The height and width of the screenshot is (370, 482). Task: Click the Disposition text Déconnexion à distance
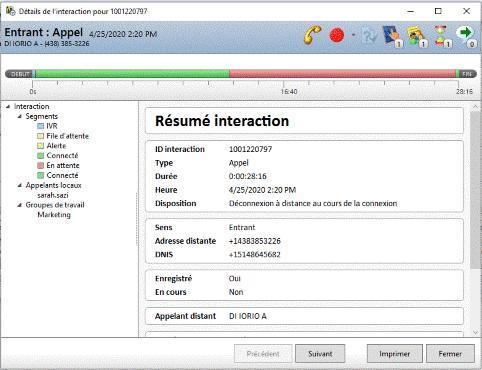pyautogui.click(x=313, y=203)
